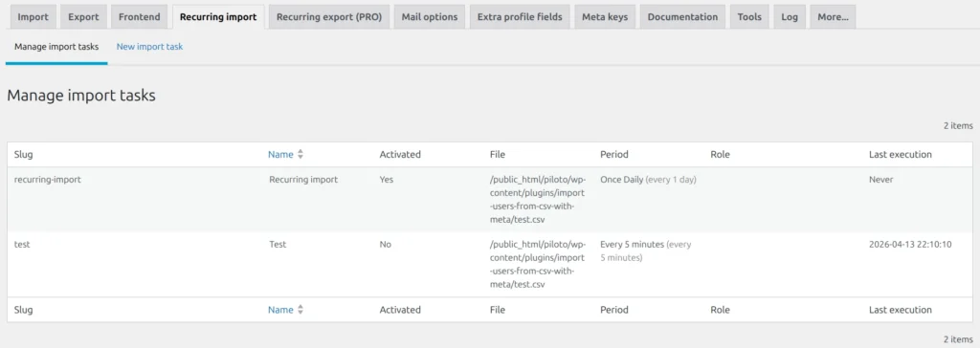The height and width of the screenshot is (348, 980).
Task: Click the 'Manage import tasks' page heading
Action: (x=81, y=96)
